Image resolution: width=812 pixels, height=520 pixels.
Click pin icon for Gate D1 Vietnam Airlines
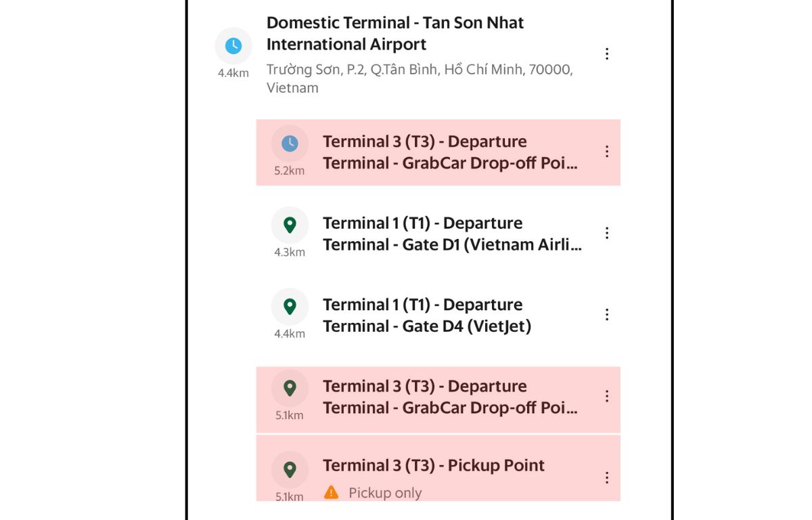(x=290, y=225)
